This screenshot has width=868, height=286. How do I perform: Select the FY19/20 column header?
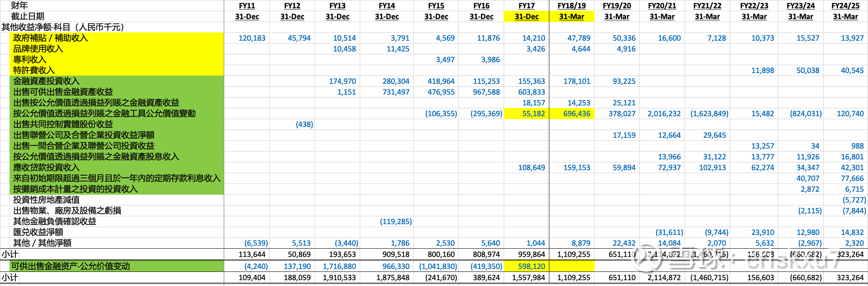pos(617,6)
